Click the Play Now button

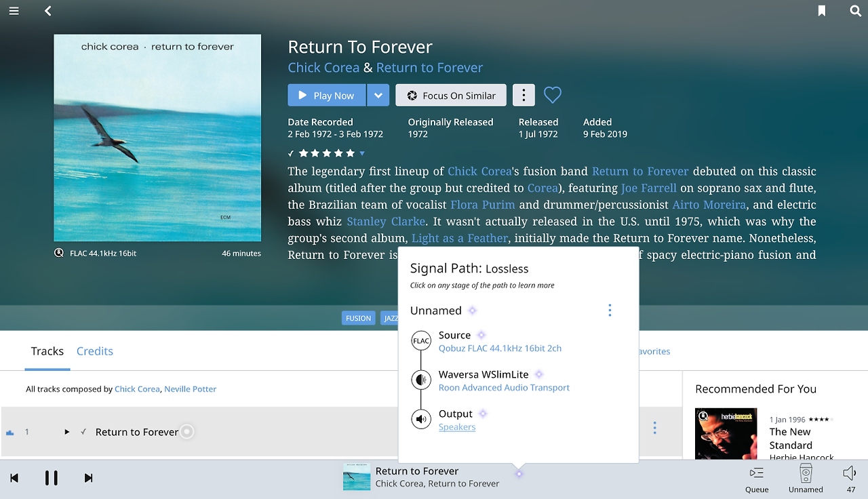[327, 96]
